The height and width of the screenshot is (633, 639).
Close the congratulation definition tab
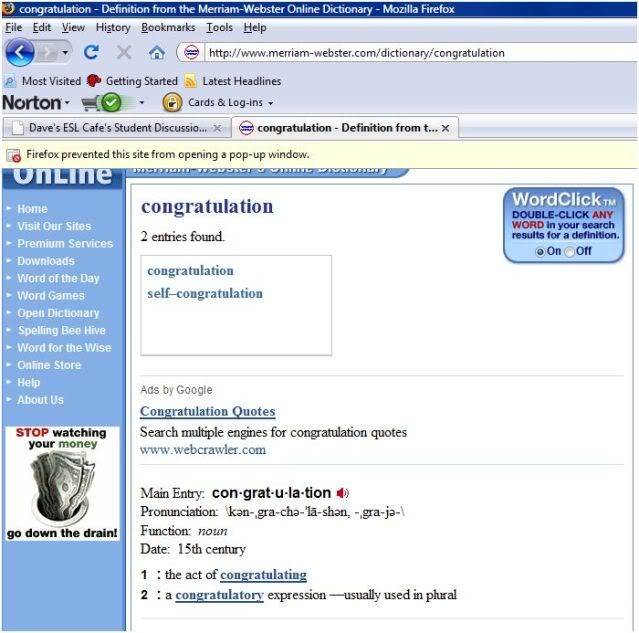(445, 128)
